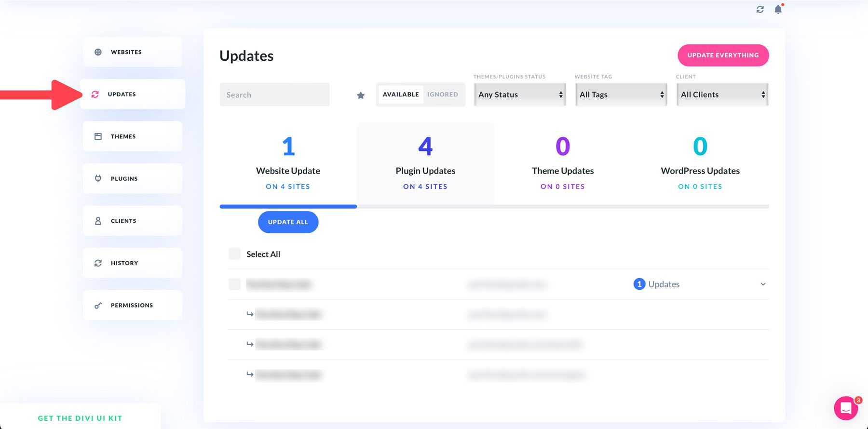The width and height of the screenshot is (868, 429).
Task: Toggle the favorites star filter
Action: [x=361, y=95]
